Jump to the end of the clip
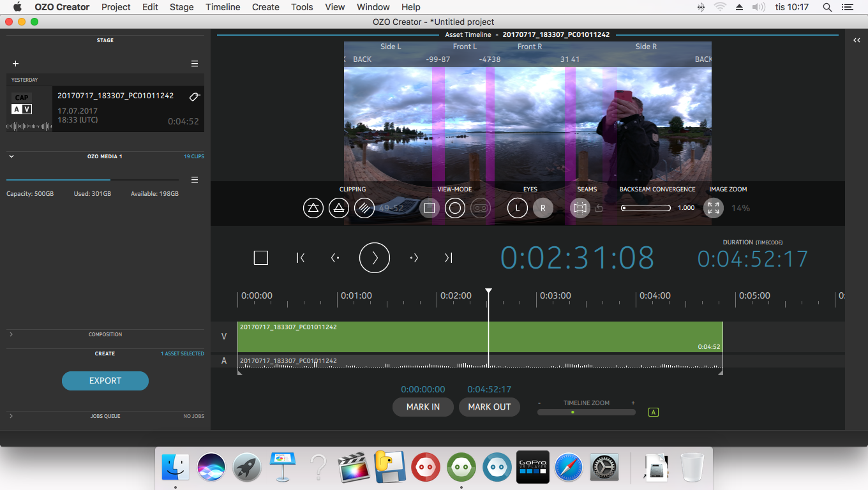Image resolution: width=868 pixels, height=490 pixels. 448,258
